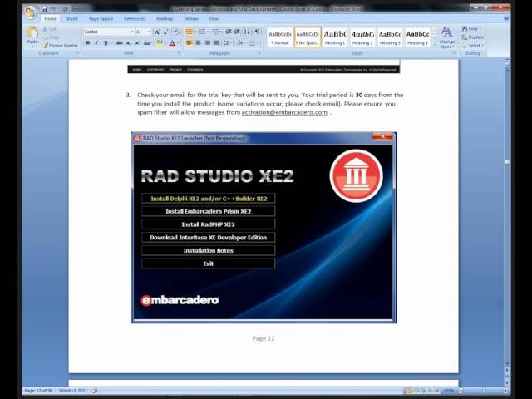Click the Shading paint bucket icon
This screenshot has height=399, width=532.
240,43
